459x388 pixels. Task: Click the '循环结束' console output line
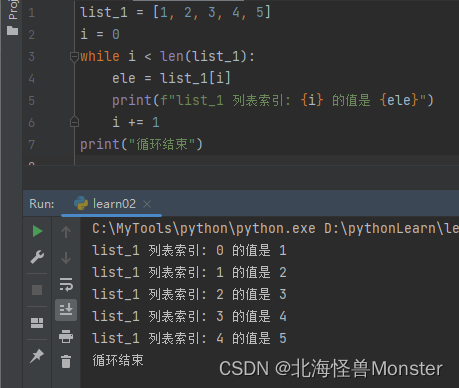118,360
